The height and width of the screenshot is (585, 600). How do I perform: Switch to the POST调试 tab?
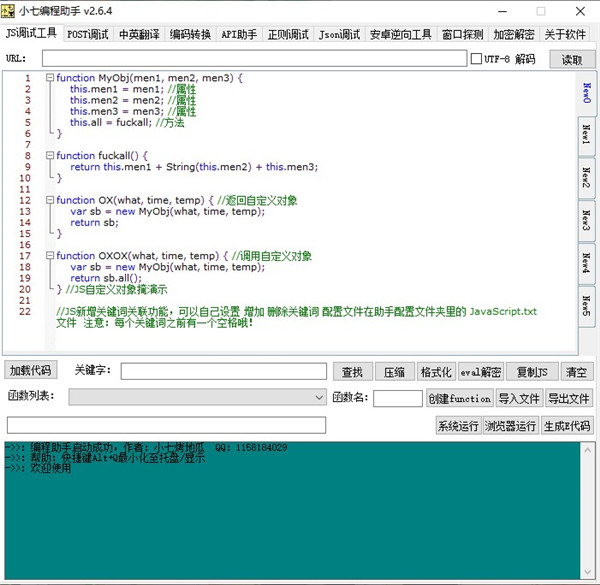[x=88, y=34]
